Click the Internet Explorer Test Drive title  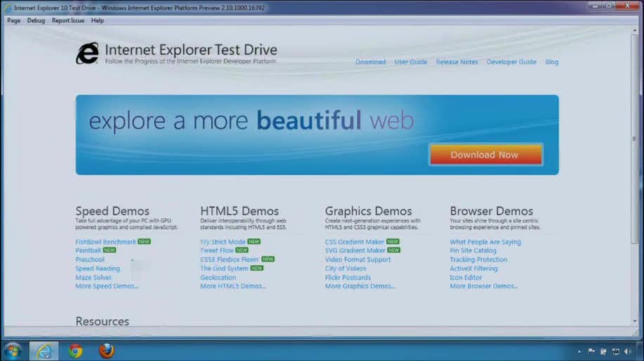[x=191, y=50]
